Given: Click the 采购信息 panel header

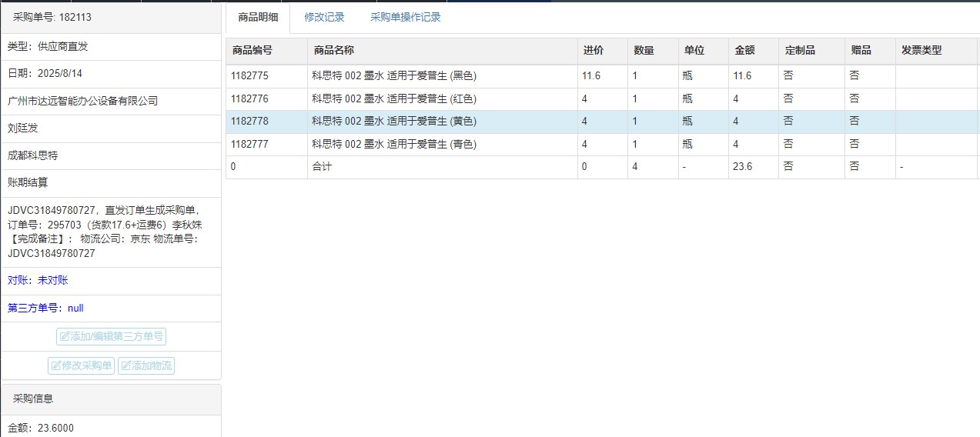Looking at the screenshot, I should click(111, 399).
